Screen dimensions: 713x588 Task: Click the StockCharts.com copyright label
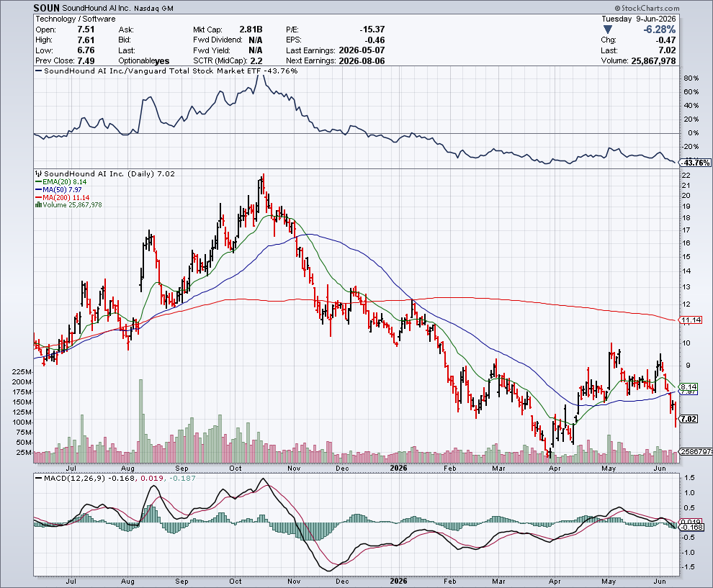coord(647,8)
